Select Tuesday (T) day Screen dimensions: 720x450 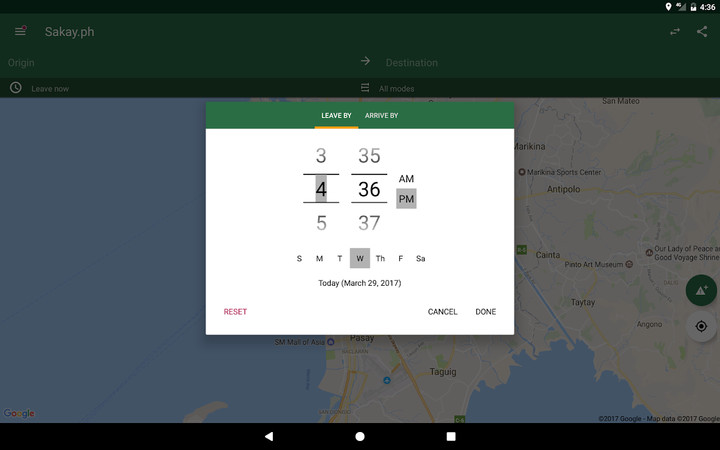pyautogui.click(x=340, y=259)
